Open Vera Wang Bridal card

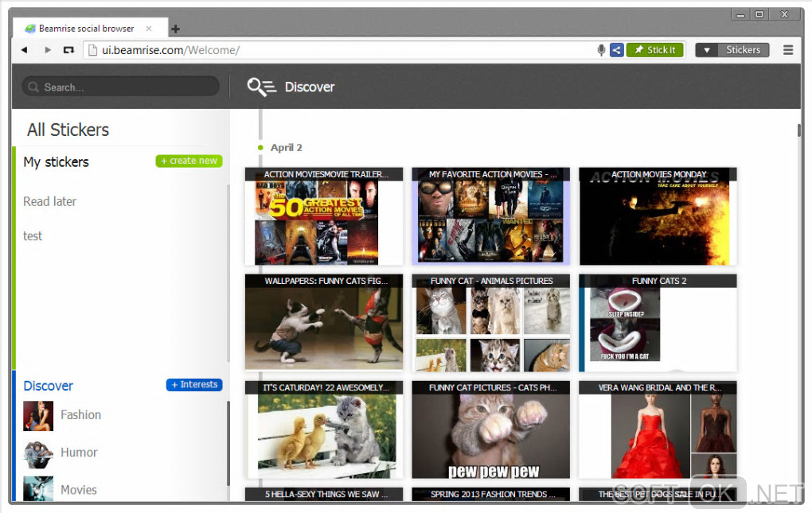[658, 429]
